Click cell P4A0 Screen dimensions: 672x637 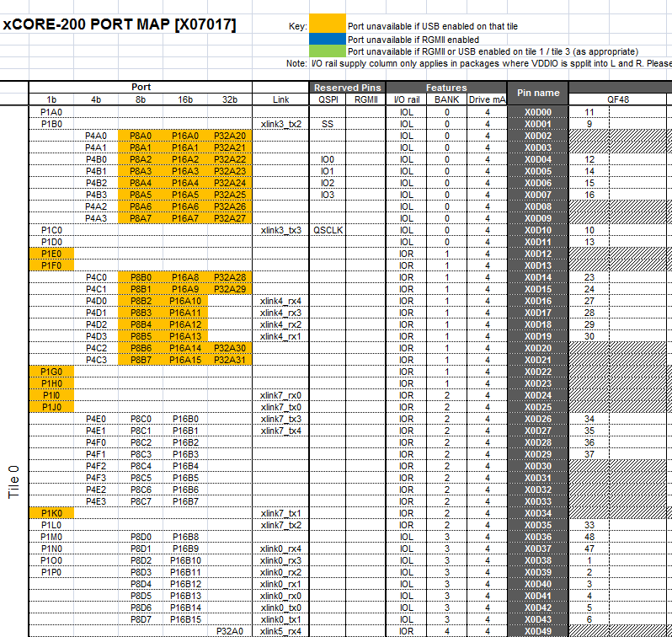click(96, 136)
